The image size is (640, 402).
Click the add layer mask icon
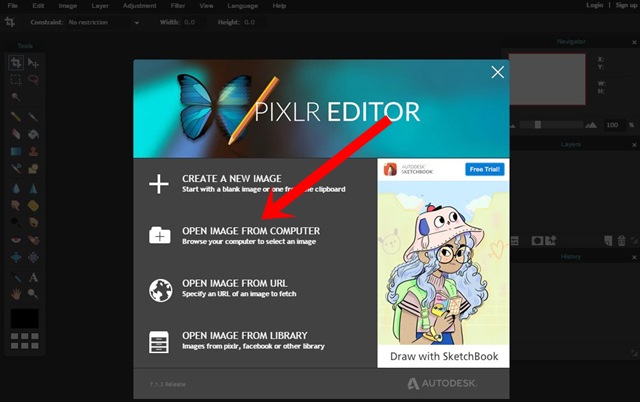point(537,241)
